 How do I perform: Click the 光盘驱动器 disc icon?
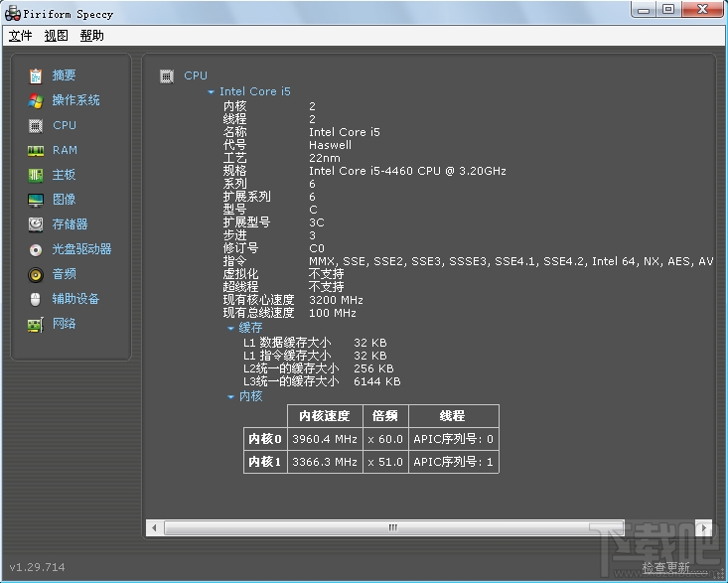[36, 249]
